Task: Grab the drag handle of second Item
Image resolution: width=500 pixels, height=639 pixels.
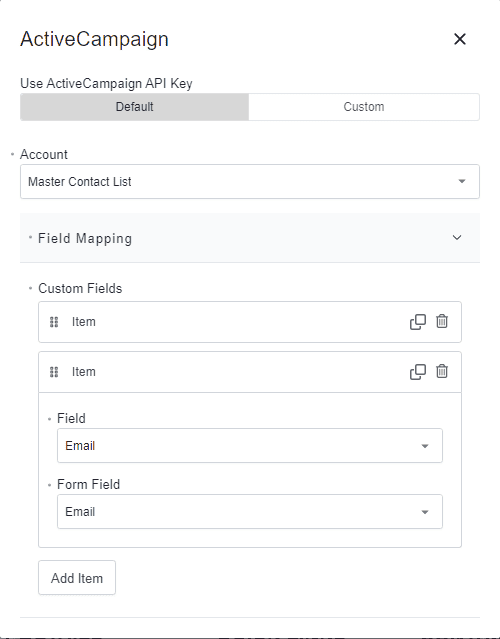Action: point(54,372)
